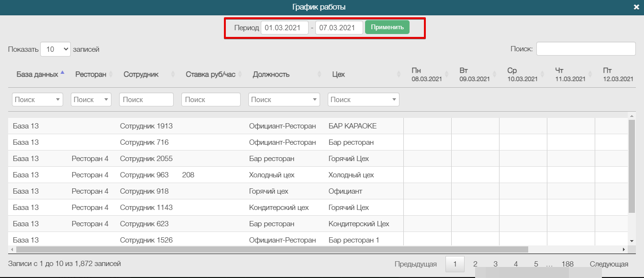Click the period end date field

pos(339,28)
